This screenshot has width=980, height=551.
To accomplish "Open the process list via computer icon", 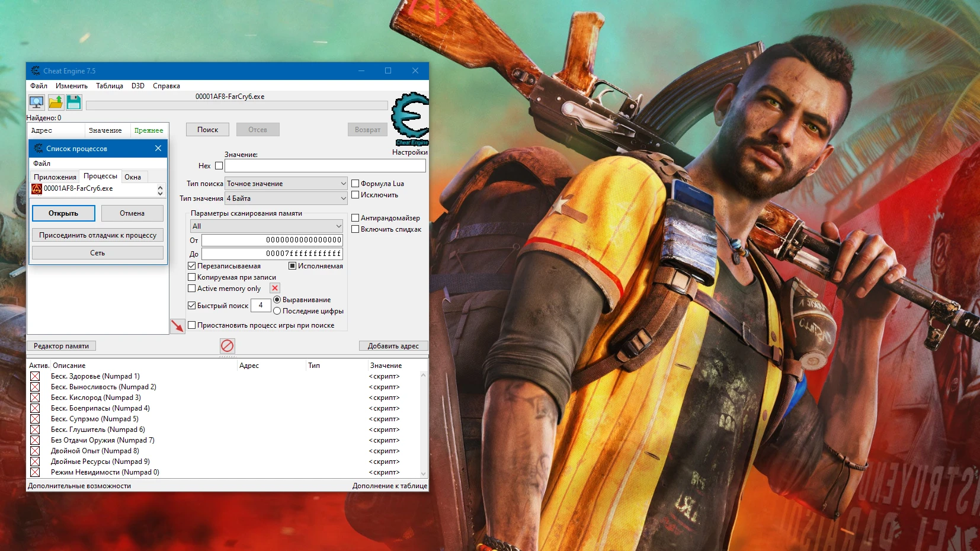I will click(x=36, y=102).
